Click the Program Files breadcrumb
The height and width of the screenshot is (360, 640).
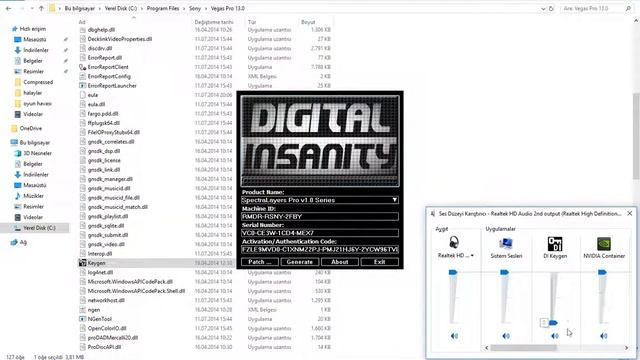pyautogui.click(x=163, y=8)
